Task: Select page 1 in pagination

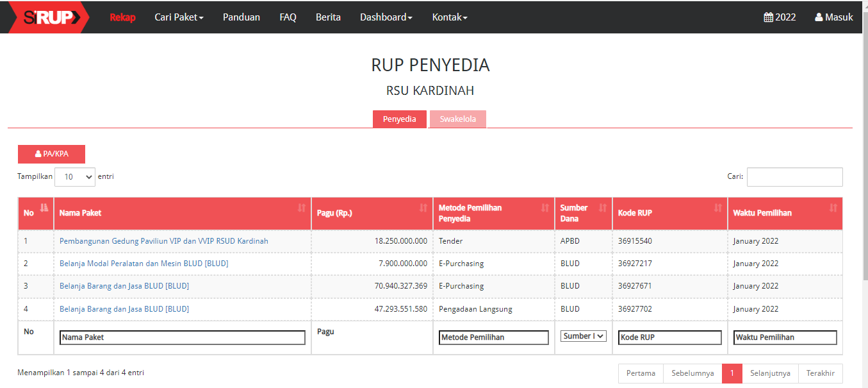Action: 732,373
